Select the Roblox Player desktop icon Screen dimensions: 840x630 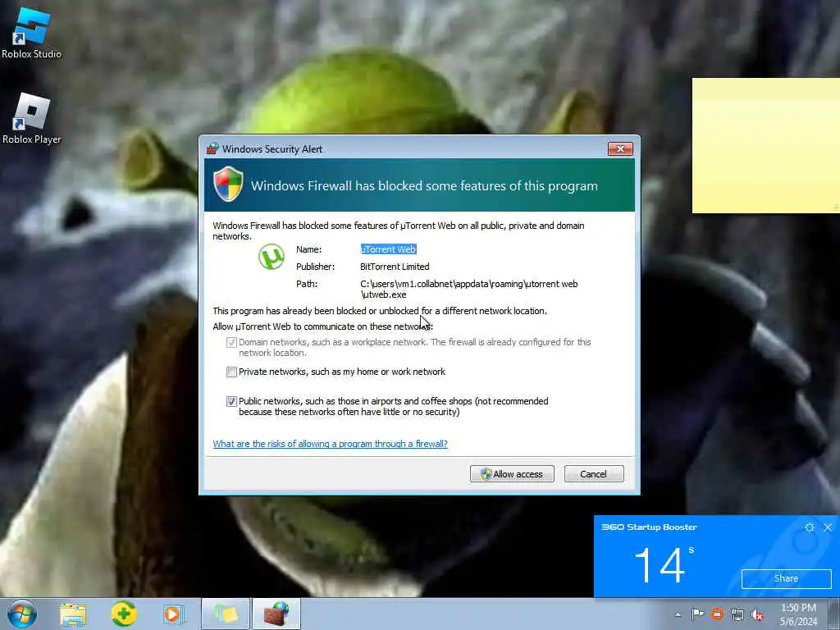point(32,118)
